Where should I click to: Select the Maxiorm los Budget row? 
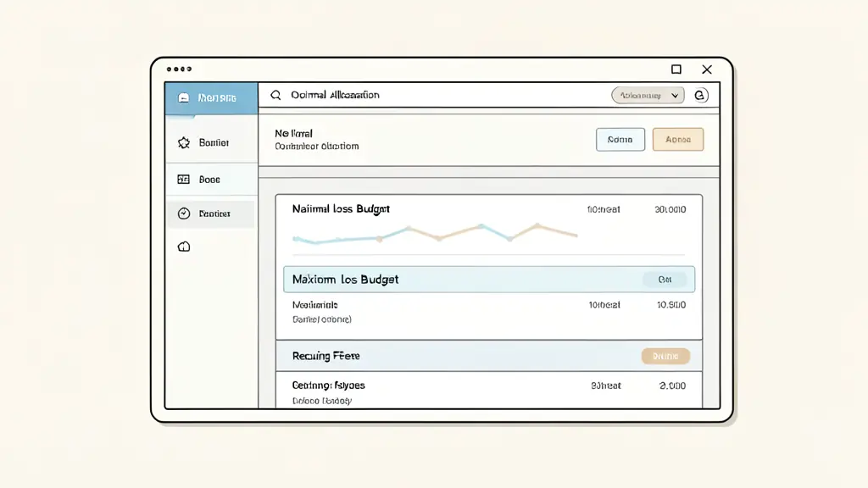coord(489,280)
